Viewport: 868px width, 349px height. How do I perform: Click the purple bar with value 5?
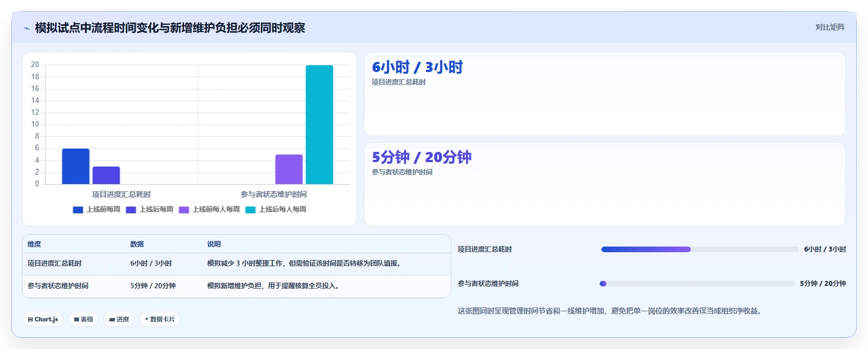(x=289, y=169)
